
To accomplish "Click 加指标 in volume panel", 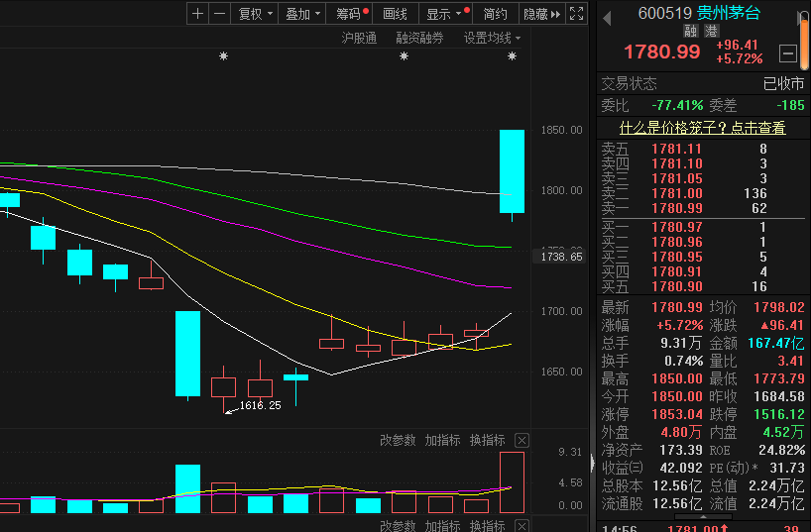I will (x=442, y=440).
